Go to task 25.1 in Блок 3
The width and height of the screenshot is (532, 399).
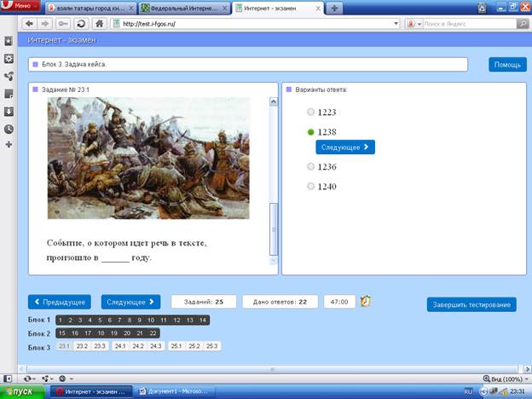click(x=176, y=346)
